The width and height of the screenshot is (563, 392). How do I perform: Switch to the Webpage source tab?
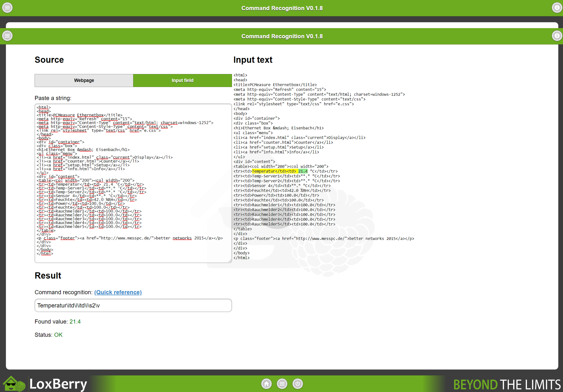pyautogui.click(x=84, y=81)
